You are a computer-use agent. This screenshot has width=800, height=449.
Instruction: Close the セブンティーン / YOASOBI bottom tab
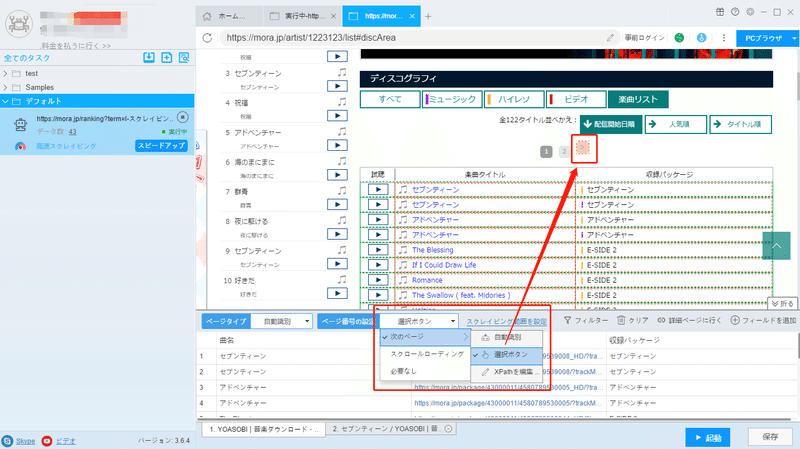click(x=448, y=429)
